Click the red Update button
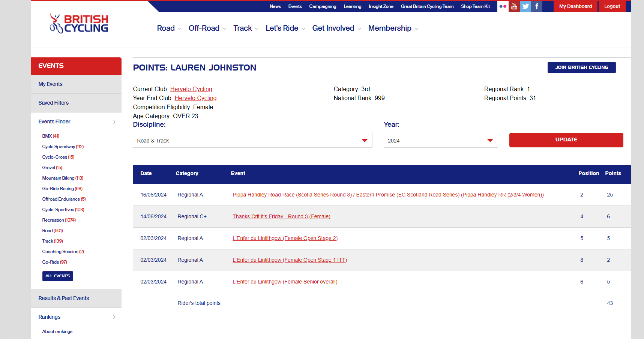The image size is (644, 339). pos(566,140)
